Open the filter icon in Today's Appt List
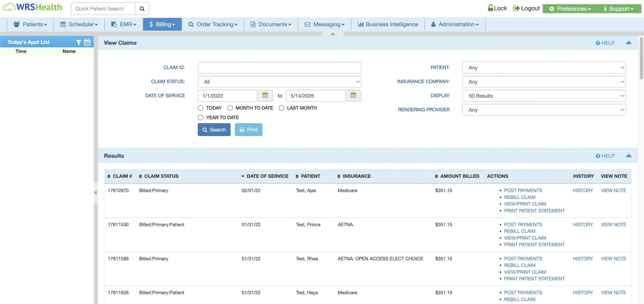This screenshot has height=304, width=644. pyautogui.click(x=78, y=42)
